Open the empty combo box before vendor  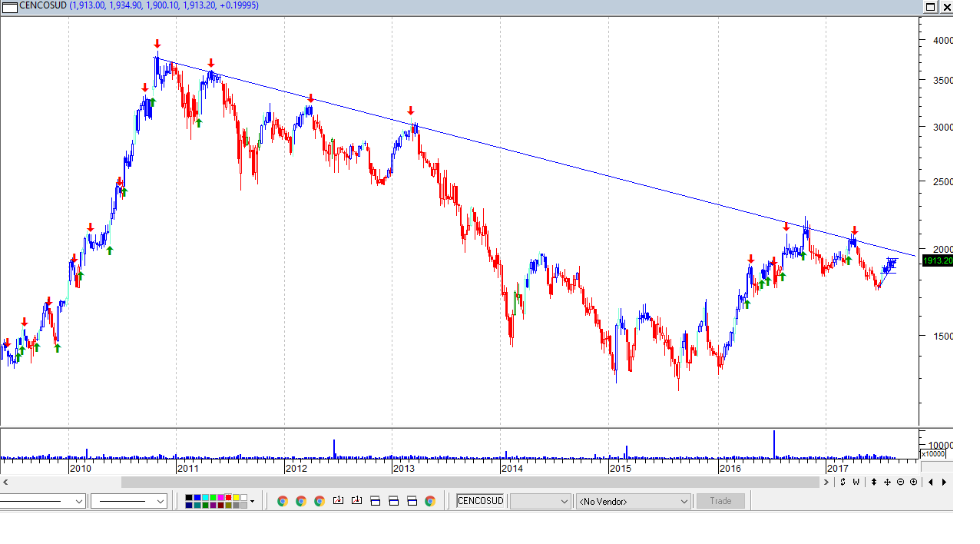(x=541, y=501)
